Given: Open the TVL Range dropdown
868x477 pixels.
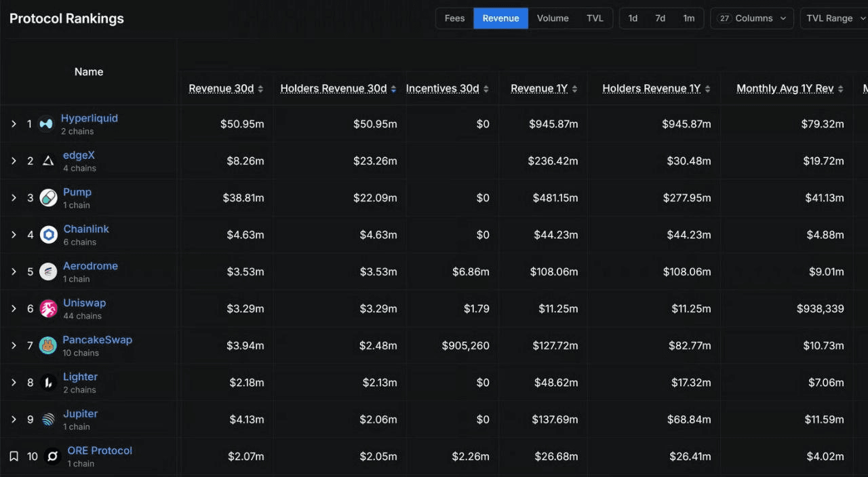Looking at the screenshot, I should tap(834, 18).
